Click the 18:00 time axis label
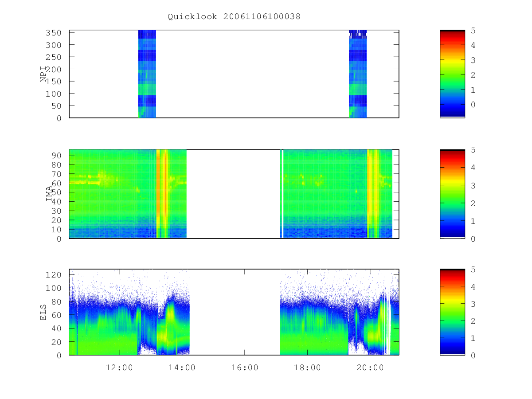 (308, 367)
